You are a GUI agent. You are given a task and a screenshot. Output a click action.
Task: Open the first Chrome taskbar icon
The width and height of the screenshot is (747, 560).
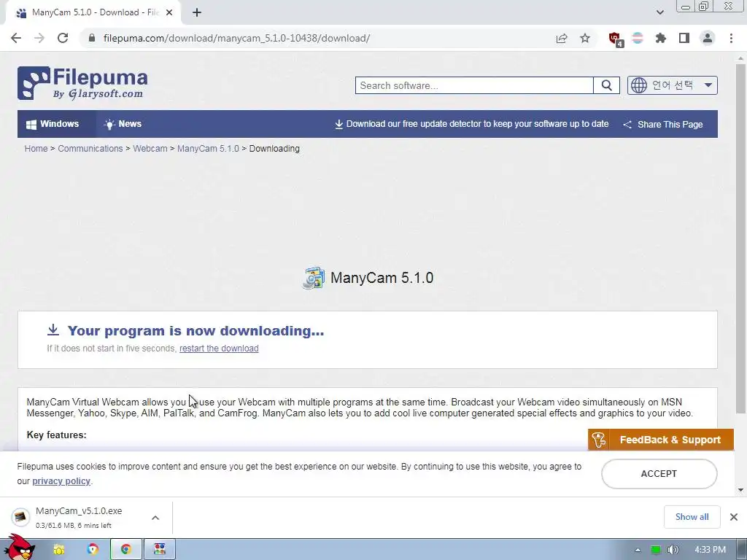tap(93, 550)
